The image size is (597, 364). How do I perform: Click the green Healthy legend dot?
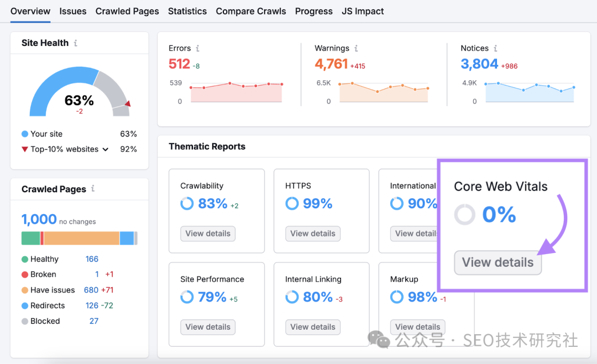25,260
